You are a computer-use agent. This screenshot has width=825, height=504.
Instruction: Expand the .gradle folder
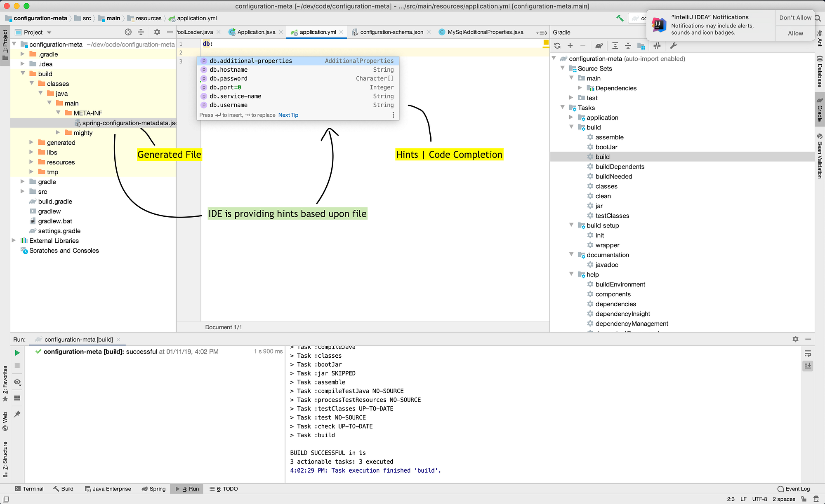[x=23, y=54]
